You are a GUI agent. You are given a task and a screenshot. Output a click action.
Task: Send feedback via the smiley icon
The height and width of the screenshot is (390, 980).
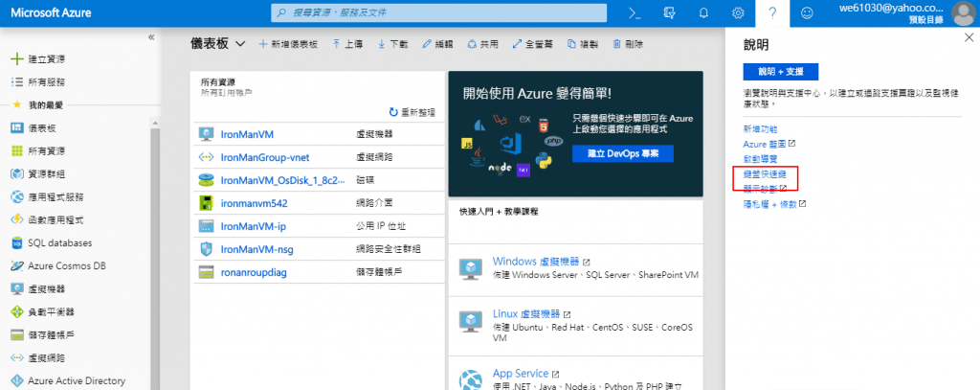[x=807, y=12]
